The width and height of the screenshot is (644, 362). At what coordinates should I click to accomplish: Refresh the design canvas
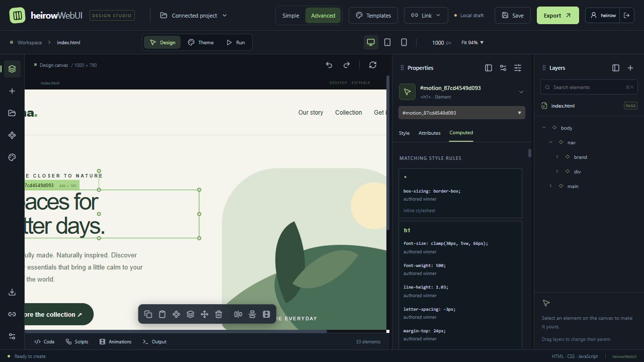pos(373,65)
